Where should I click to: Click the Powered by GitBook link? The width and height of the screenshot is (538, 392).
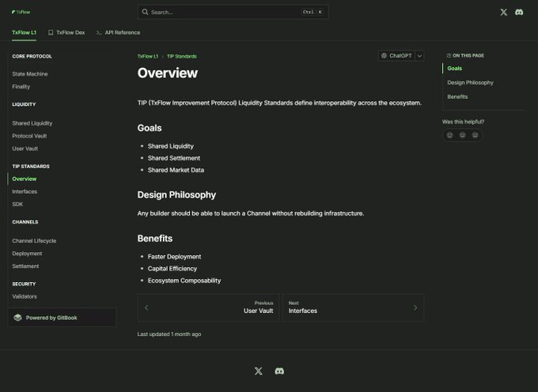point(62,318)
